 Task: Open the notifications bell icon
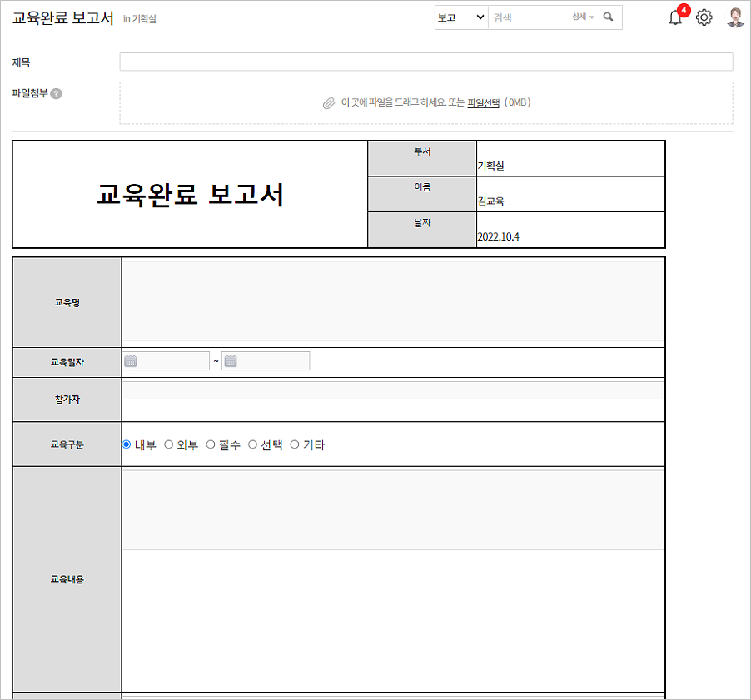pyautogui.click(x=675, y=18)
